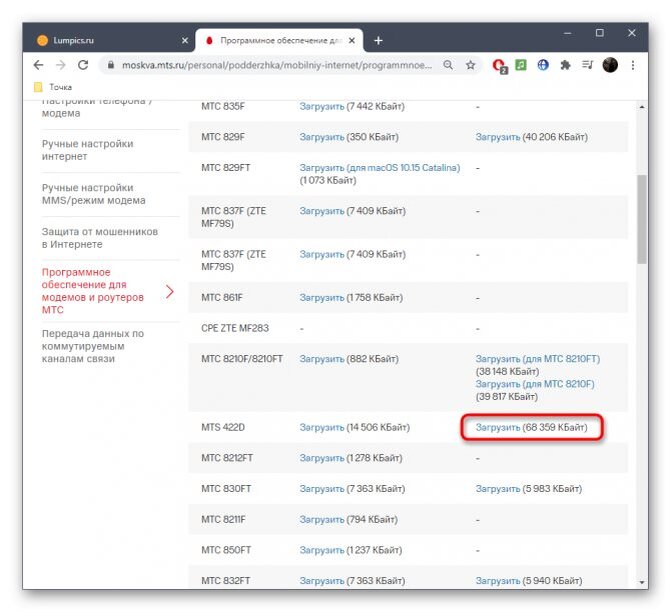Download MTS 422D 68 359 КБайт file
Viewport: 671px width, 612px height.
tap(498, 427)
